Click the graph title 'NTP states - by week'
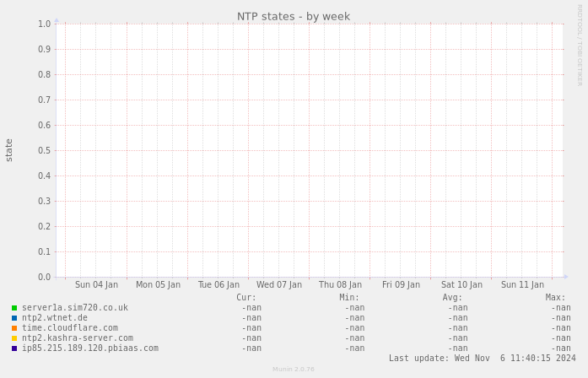Viewport: 588px width, 378px height. 294,17
